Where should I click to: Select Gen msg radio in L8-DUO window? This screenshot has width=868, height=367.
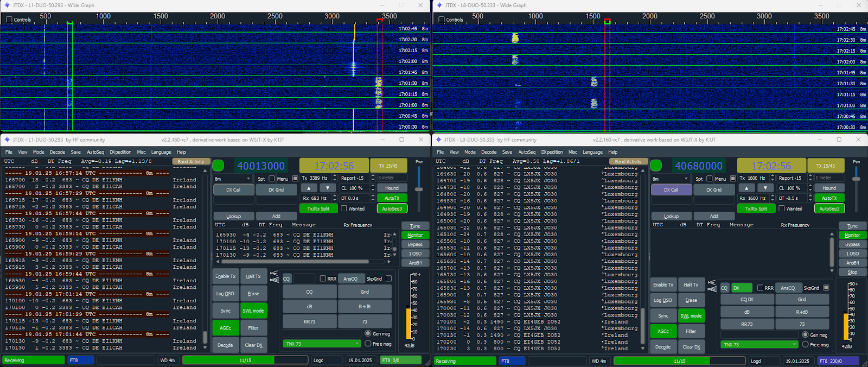click(x=806, y=335)
